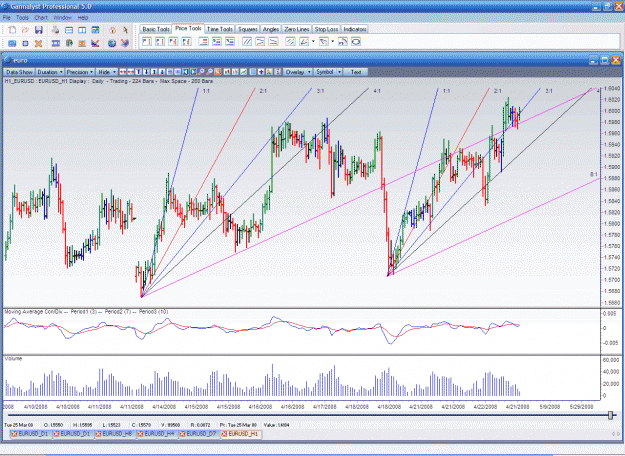The image size is (625, 456).
Task: Click the orange icon after the magnifiers
Action: coord(218,72)
